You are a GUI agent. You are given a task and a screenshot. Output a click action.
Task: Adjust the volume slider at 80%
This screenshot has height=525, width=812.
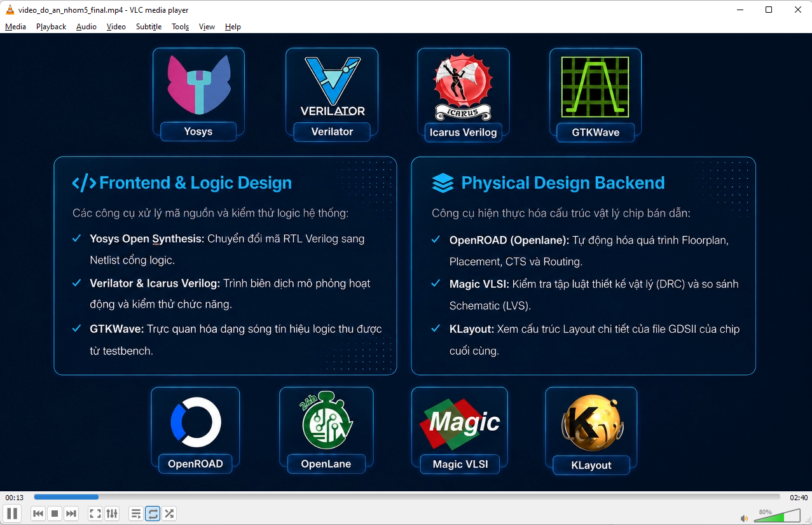click(777, 516)
